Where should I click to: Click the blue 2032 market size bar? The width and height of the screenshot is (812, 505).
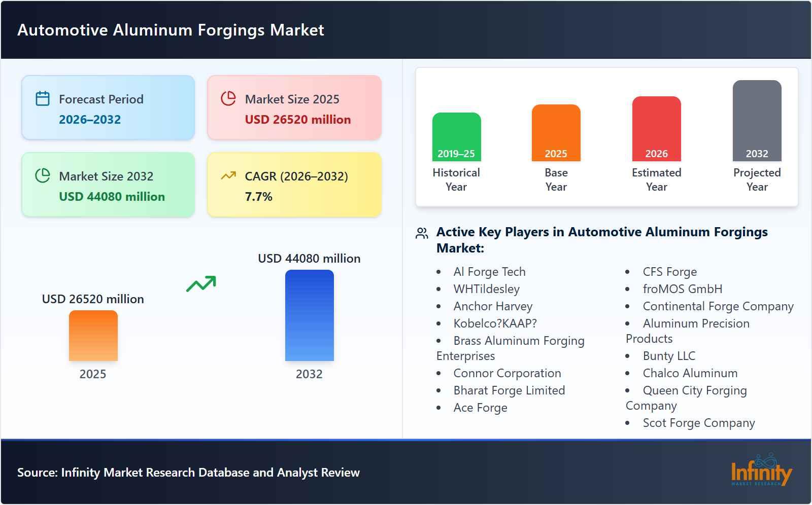pyautogui.click(x=309, y=315)
